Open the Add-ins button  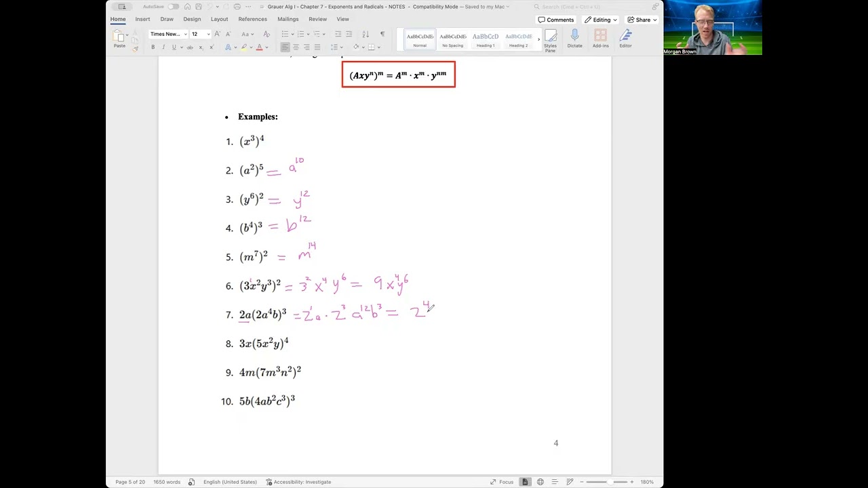[x=600, y=39]
